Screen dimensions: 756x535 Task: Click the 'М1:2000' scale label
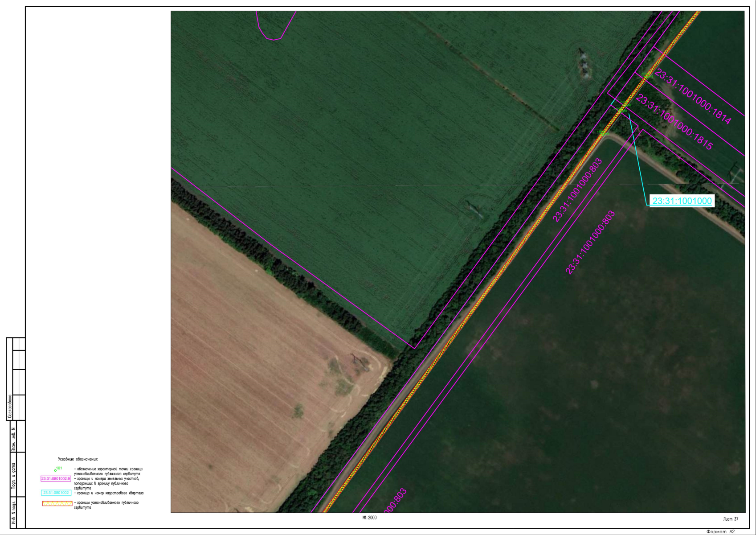[x=369, y=518]
